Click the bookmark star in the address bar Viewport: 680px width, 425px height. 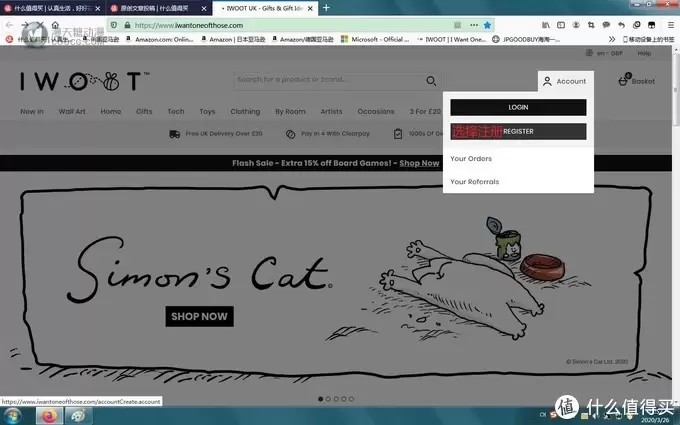(x=487, y=25)
